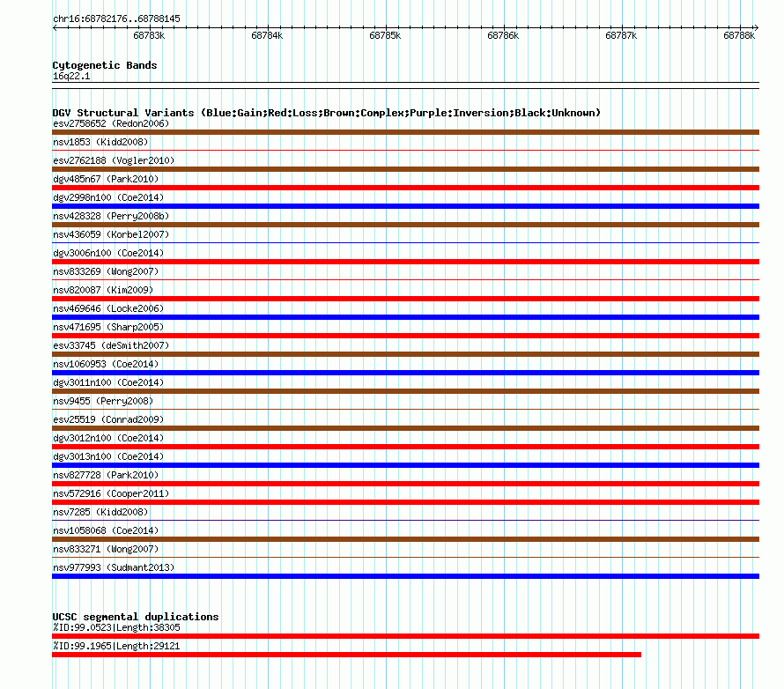This screenshot has height=689, width=784.
Task: Click the nsv833271 (Wong2007) label
Action: [x=106, y=549]
